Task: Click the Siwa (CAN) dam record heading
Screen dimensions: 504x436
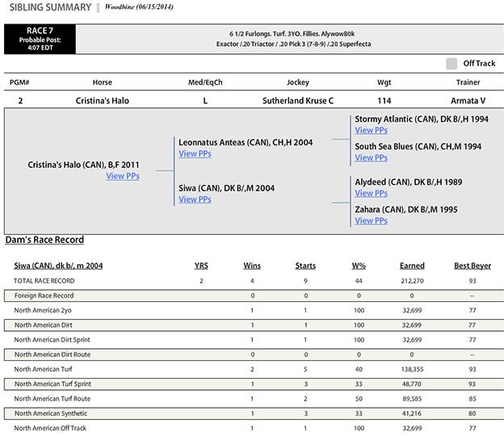Action: (58, 266)
